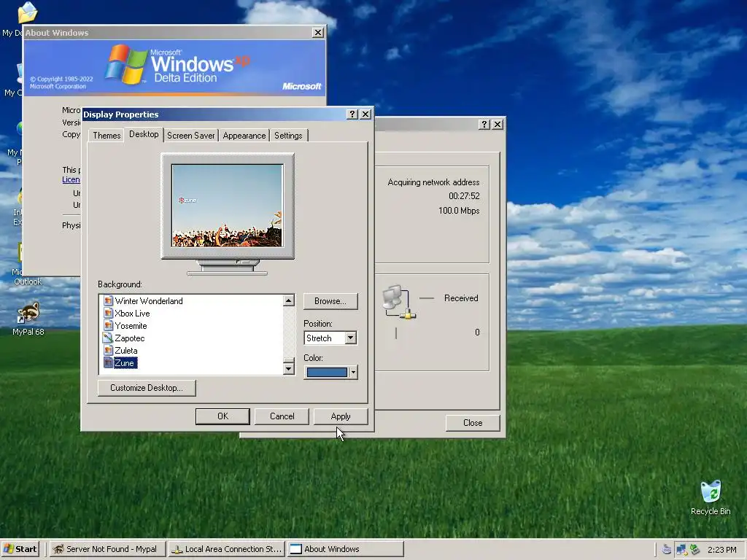Image resolution: width=747 pixels, height=560 pixels.
Task: Select Xbox Live background
Action: 133,314
